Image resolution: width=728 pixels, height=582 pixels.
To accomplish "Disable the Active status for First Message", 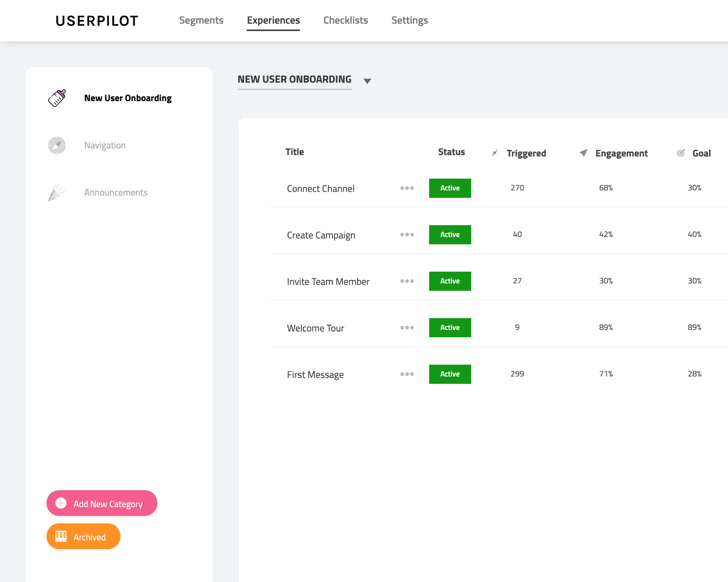I will click(x=450, y=374).
